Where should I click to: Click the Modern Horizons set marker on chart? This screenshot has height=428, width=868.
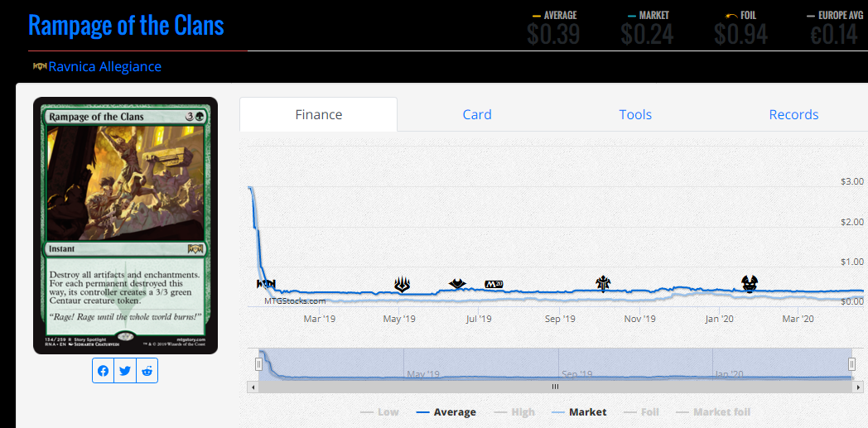pos(457,284)
